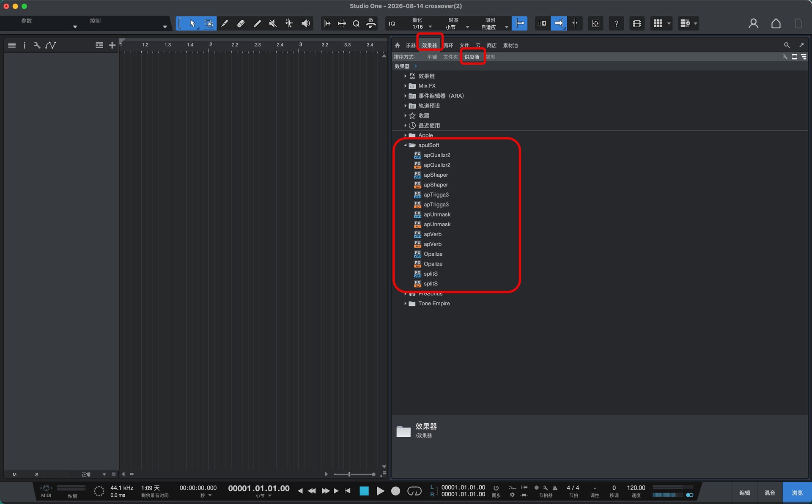Viewport: 812px width, 504px height.
Task: Click the browser home icon
Action: (x=398, y=45)
